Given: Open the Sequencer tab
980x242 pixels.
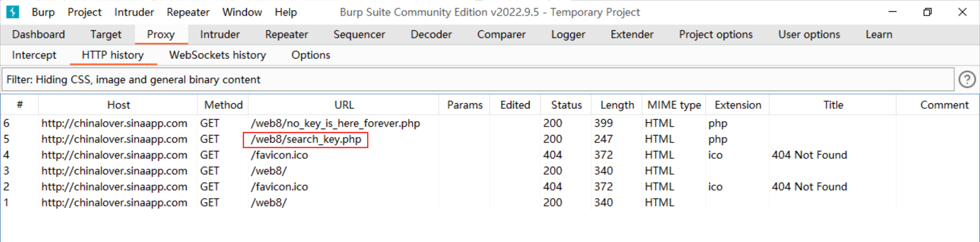Looking at the screenshot, I should [x=359, y=34].
